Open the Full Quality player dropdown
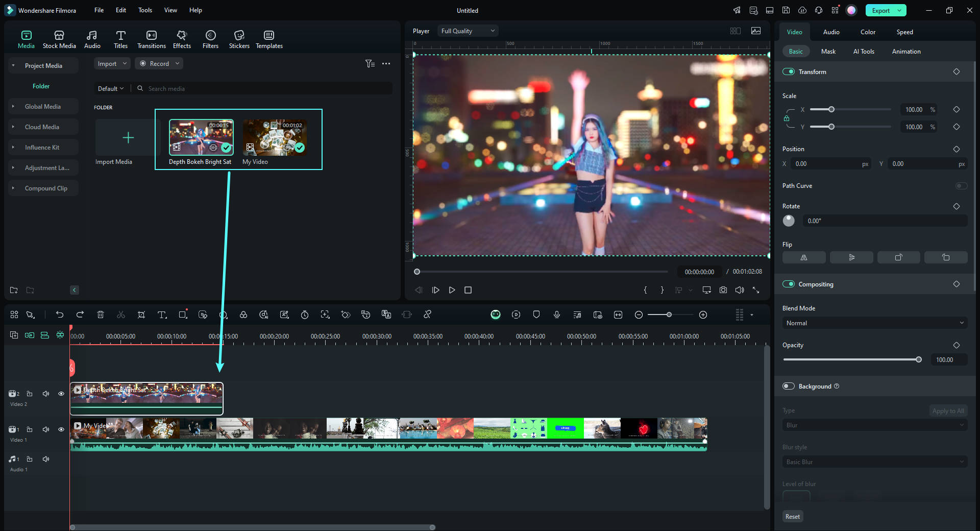The width and height of the screenshot is (980, 531). tap(468, 31)
